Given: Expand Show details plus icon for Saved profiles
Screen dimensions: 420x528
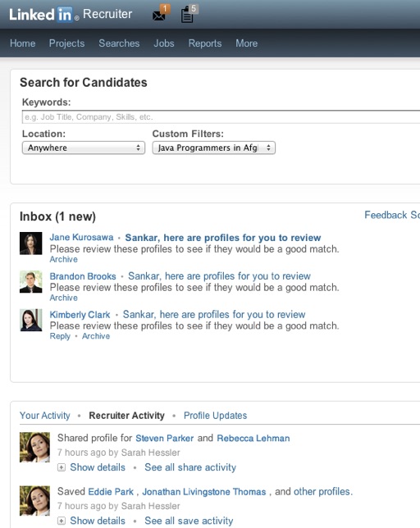Looking at the screenshot, I should 62,521.
